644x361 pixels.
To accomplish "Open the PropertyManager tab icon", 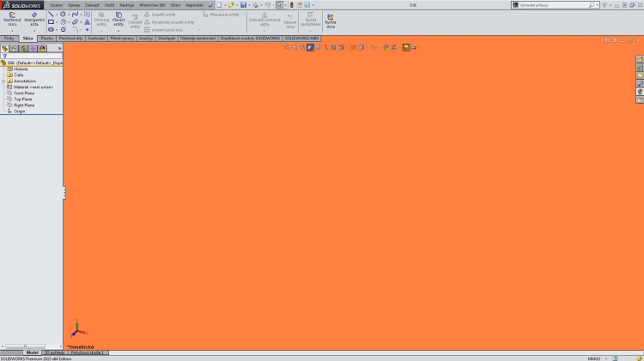I will (15, 48).
